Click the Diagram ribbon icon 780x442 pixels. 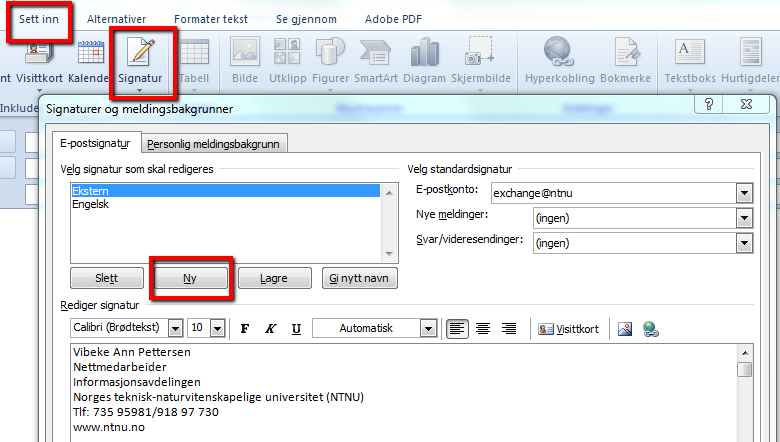[x=424, y=60]
